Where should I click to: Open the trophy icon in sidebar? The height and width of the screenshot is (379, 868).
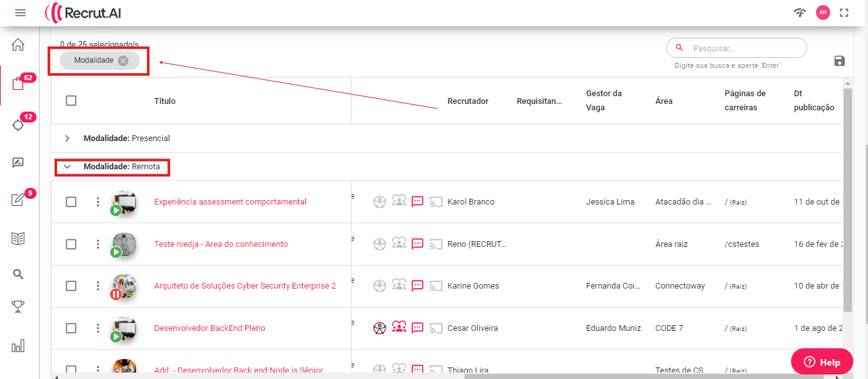(x=18, y=307)
